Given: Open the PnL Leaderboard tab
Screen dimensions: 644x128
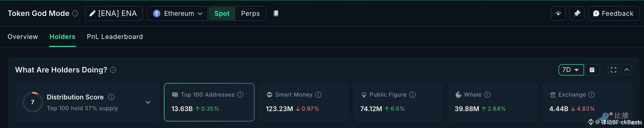Looking at the screenshot, I should point(115,37).
